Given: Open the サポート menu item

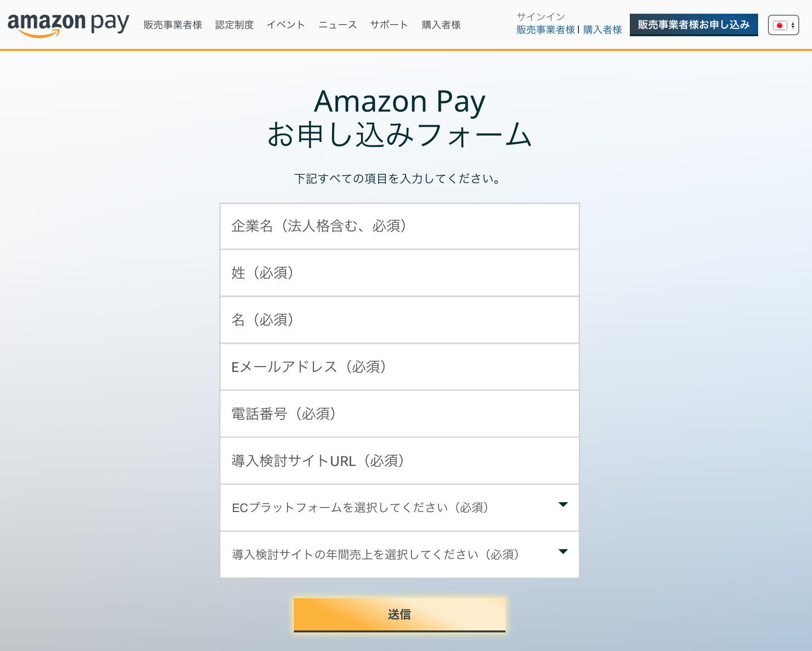Looking at the screenshot, I should (x=389, y=25).
